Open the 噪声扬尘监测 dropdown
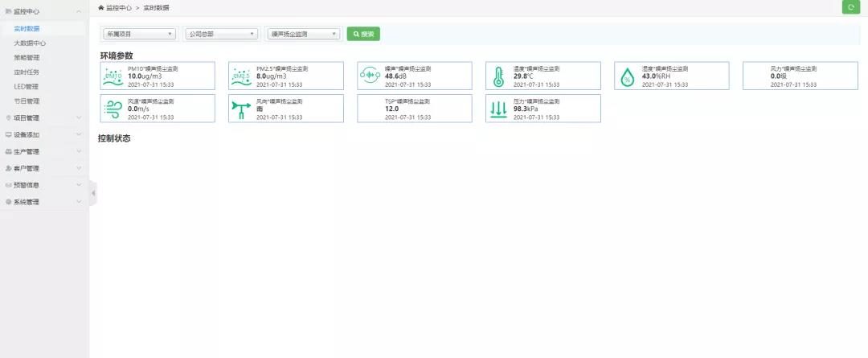This screenshot has width=868, height=358. 304,34
